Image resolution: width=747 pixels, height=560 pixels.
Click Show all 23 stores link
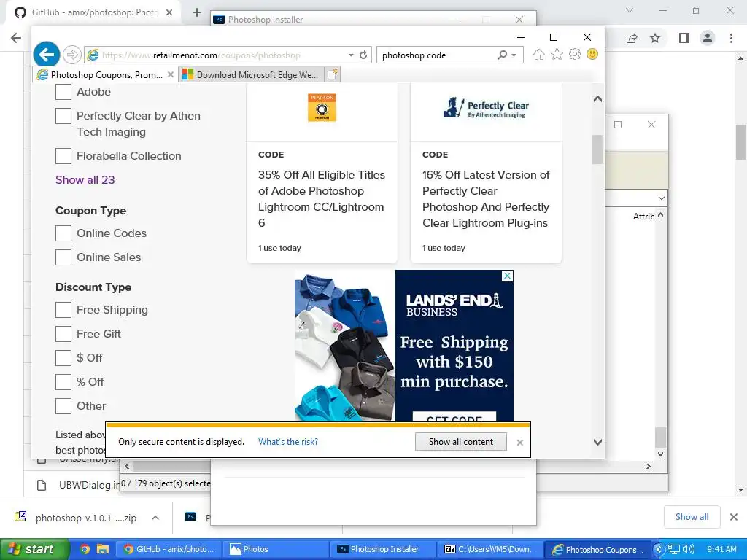[x=85, y=179]
